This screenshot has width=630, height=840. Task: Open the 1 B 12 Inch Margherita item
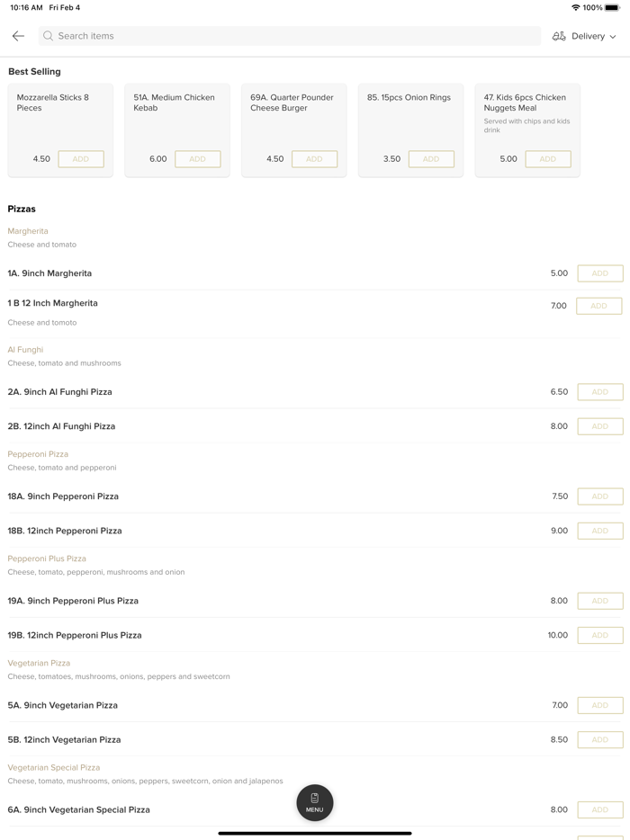coord(53,304)
